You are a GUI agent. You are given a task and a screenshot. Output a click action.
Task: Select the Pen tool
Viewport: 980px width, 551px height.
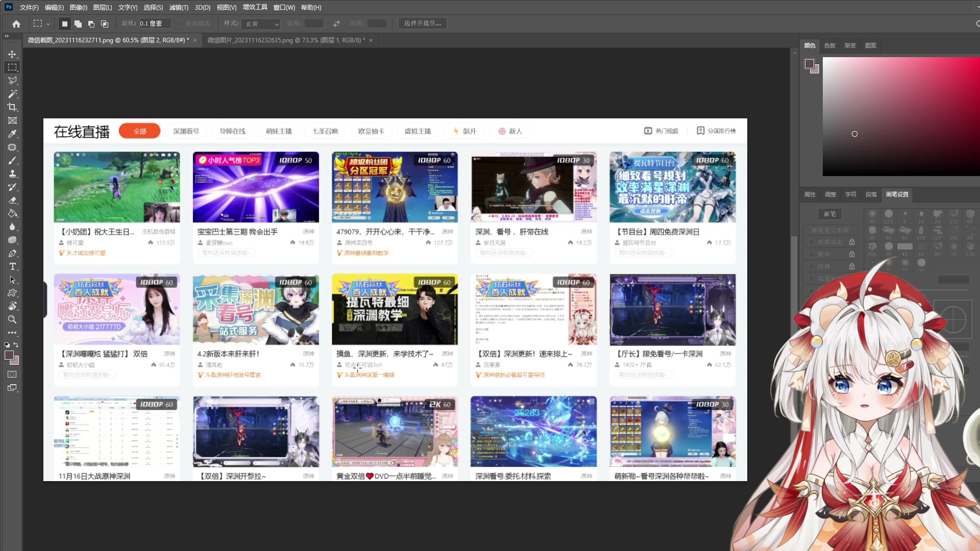coord(12,253)
